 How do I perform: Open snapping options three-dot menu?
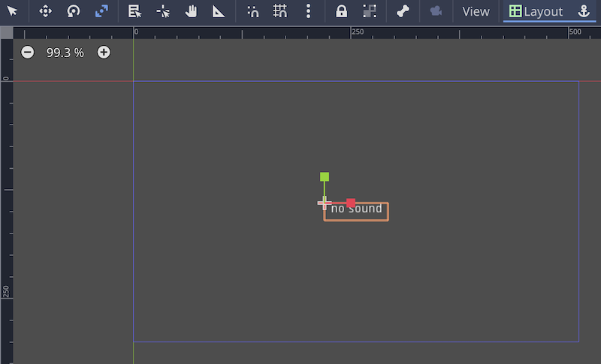coord(308,11)
